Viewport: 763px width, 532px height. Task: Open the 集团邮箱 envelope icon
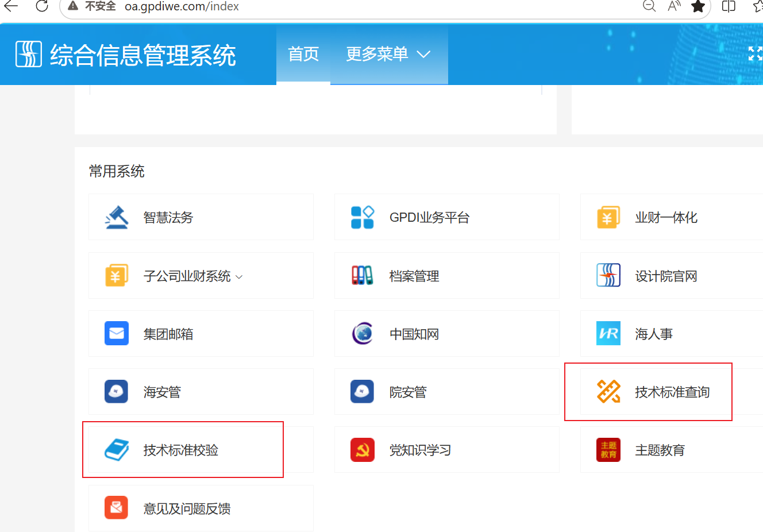click(x=117, y=334)
